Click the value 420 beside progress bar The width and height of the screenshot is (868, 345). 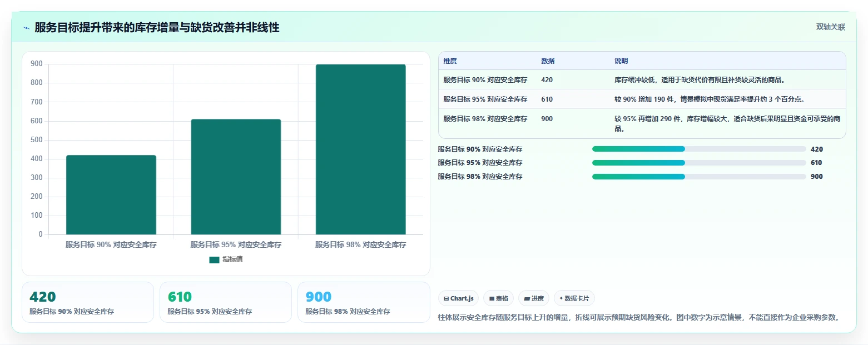pyautogui.click(x=816, y=149)
